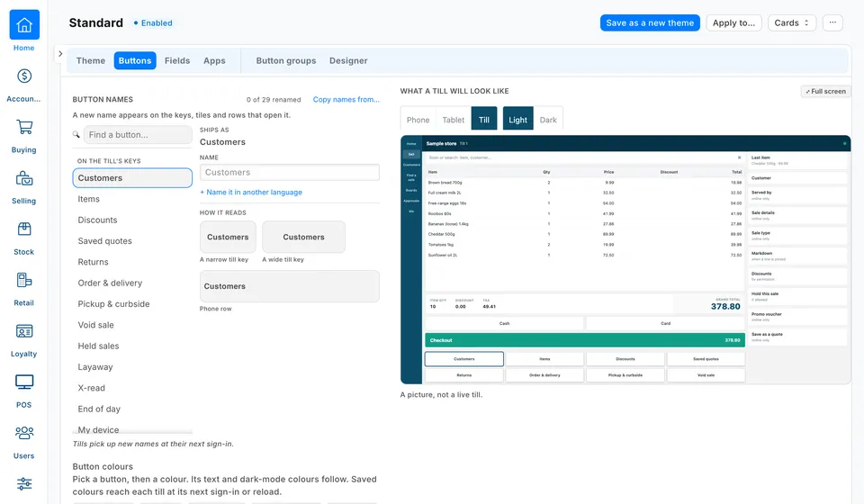This screenshot has height=504, width=864.
Task: Open the Cards view dropdown
Action: point(791,22)
